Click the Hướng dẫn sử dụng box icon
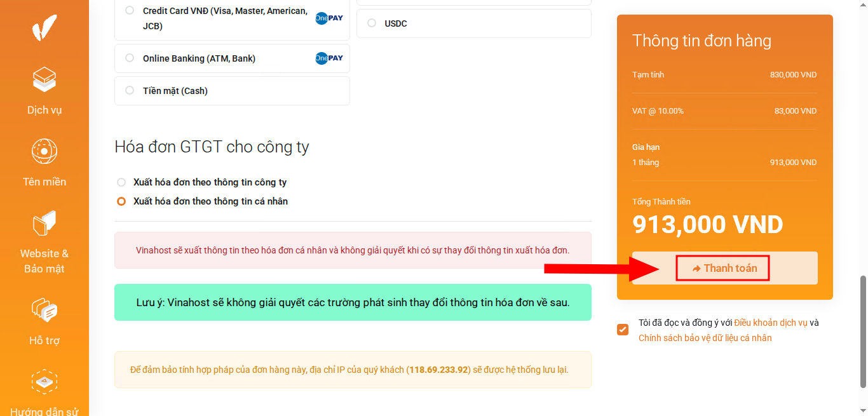Screen dimensions: 868x416 [x=44, y=382]
